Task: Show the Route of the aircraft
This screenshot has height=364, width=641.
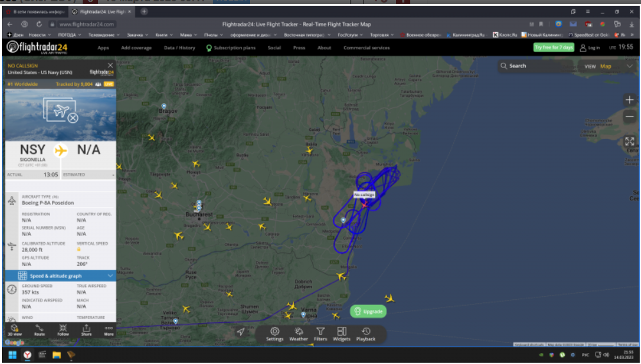Action: (39, 330)
